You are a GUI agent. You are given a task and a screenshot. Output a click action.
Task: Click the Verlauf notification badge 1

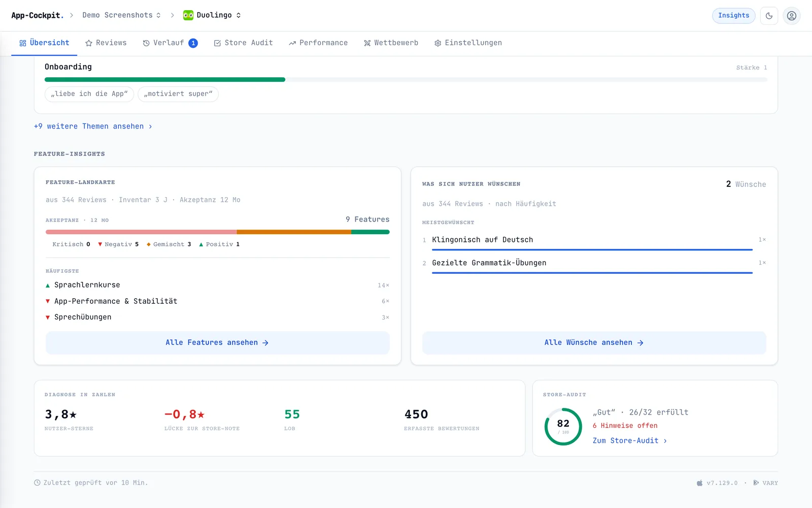(x=193, y=43)
